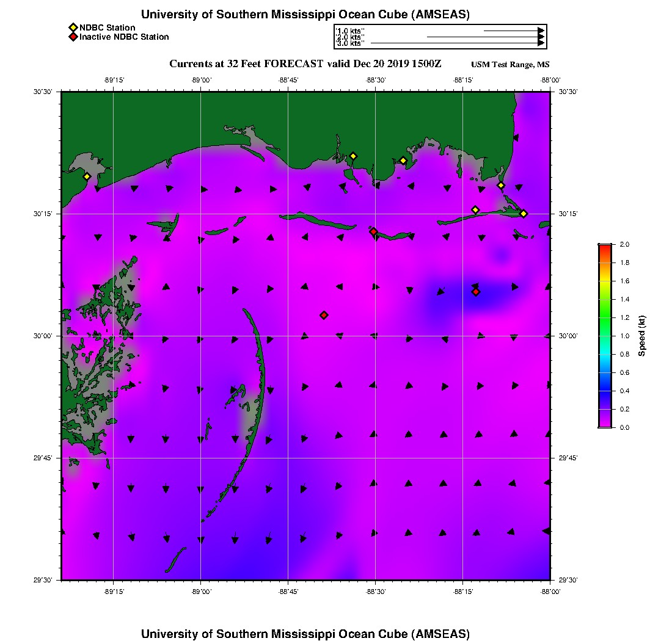Screen dimensions: 672x641
Task: Click the bottom AMSEAS Ocean Cube footer title
Action: point(305,633)
